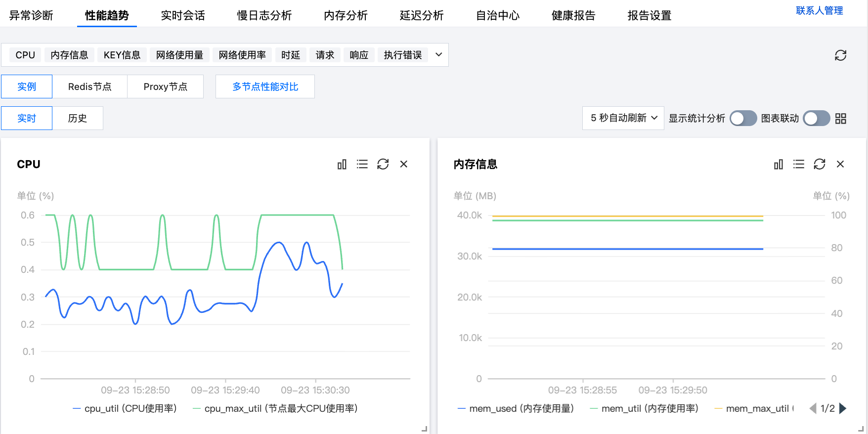
Task: Select the 历史 time mode
Action: click(x=78, y=119)
